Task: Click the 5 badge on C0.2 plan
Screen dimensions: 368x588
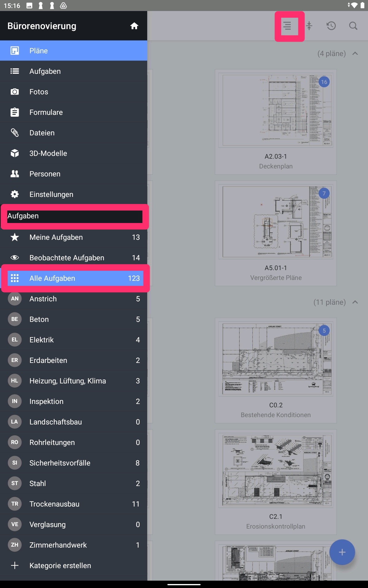Action: tap(324, 330)
